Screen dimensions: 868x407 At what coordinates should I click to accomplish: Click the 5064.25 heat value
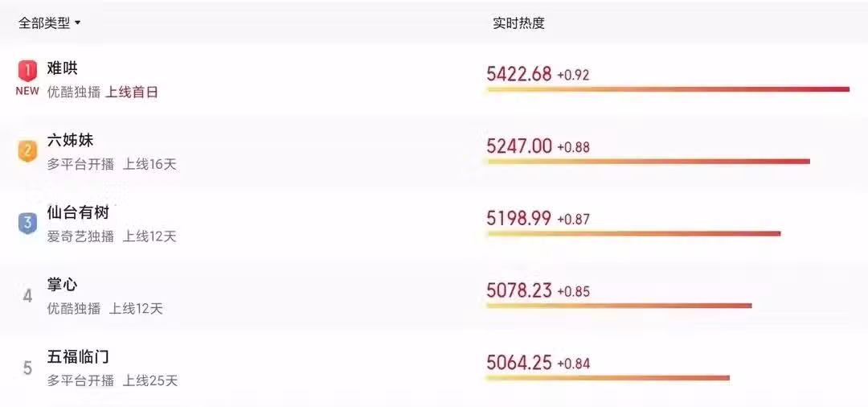(x=519, y=363)
